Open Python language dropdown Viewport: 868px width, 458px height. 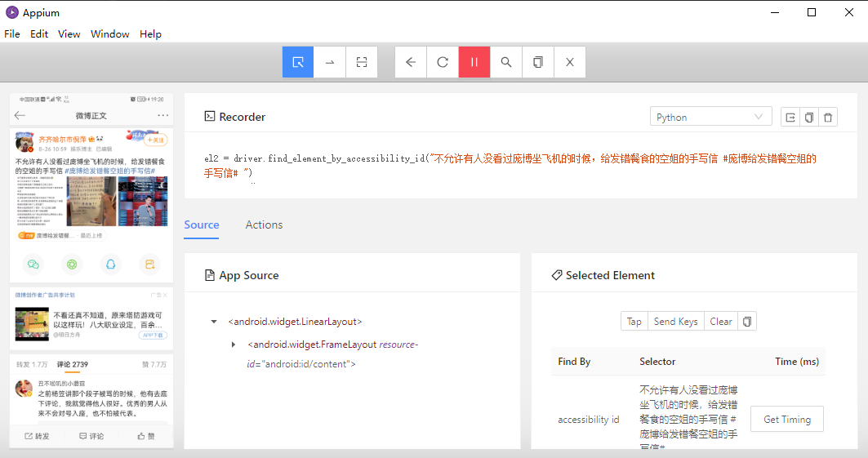pos(710,117)
